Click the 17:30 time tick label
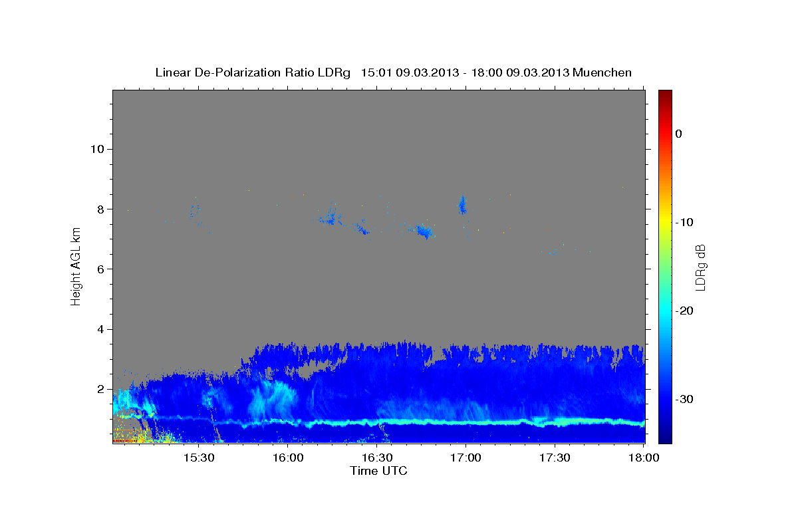 point(555,458)
